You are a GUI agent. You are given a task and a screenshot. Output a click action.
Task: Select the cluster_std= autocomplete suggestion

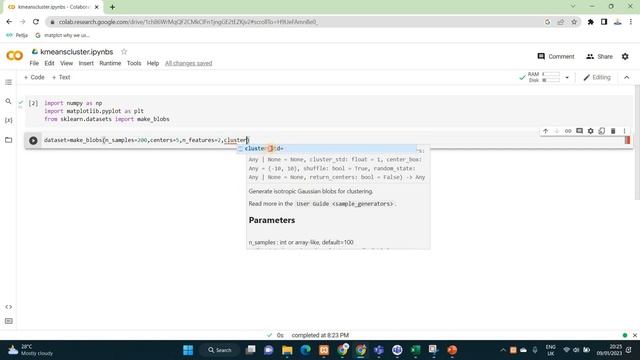point(327,149)
